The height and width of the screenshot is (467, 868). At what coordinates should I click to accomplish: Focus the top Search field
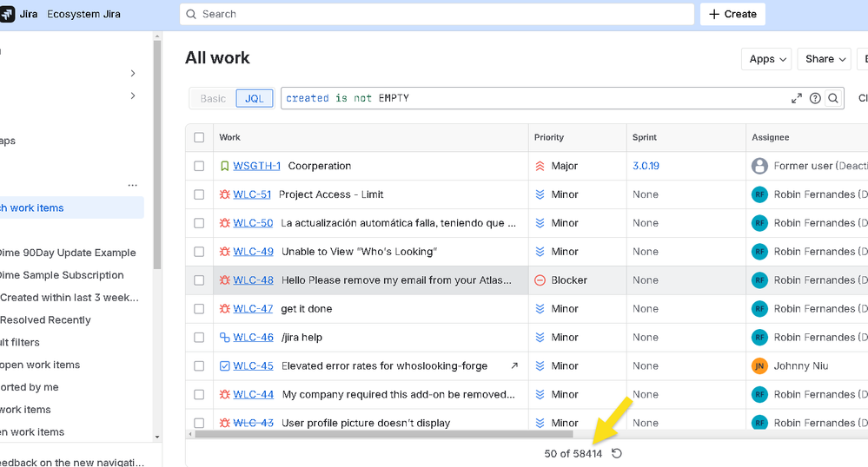click(x=437, y=15)
